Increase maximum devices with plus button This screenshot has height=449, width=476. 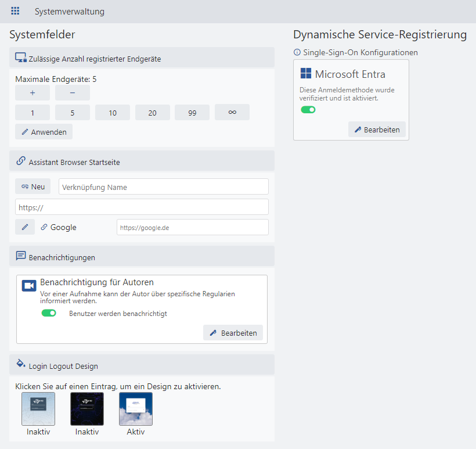click(x=33, y=93)
